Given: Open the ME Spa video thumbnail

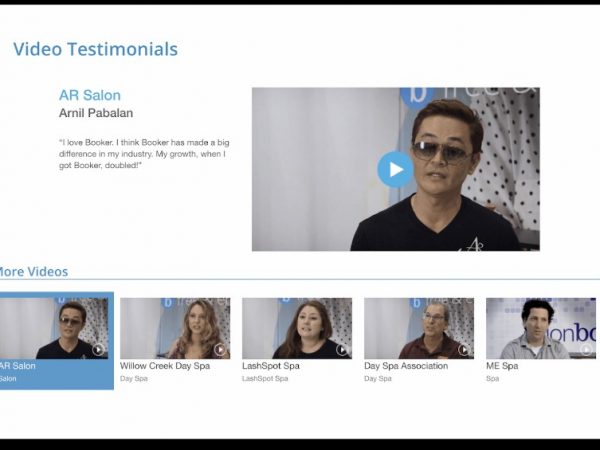Looking at the screenshot, I should 541,328.
